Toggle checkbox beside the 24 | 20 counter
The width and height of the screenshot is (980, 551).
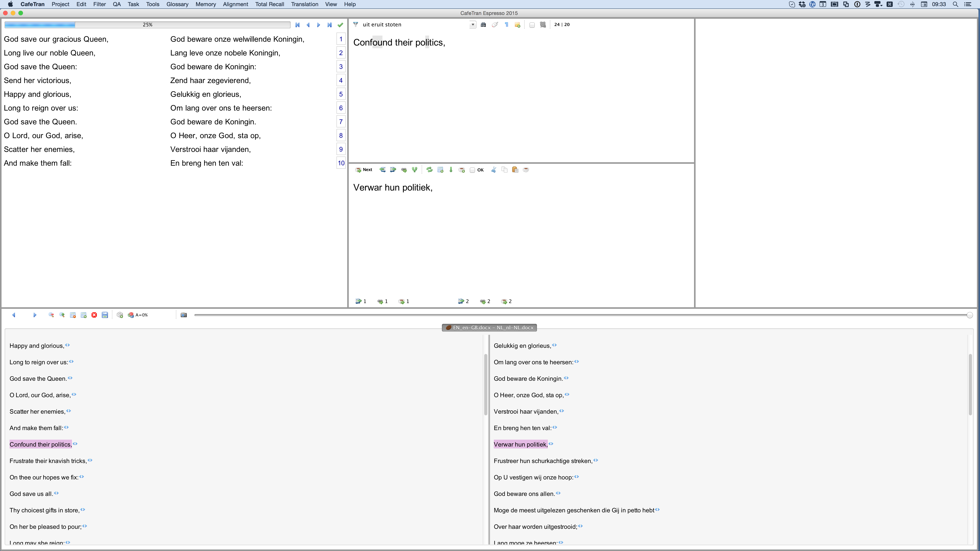(532, 25)
